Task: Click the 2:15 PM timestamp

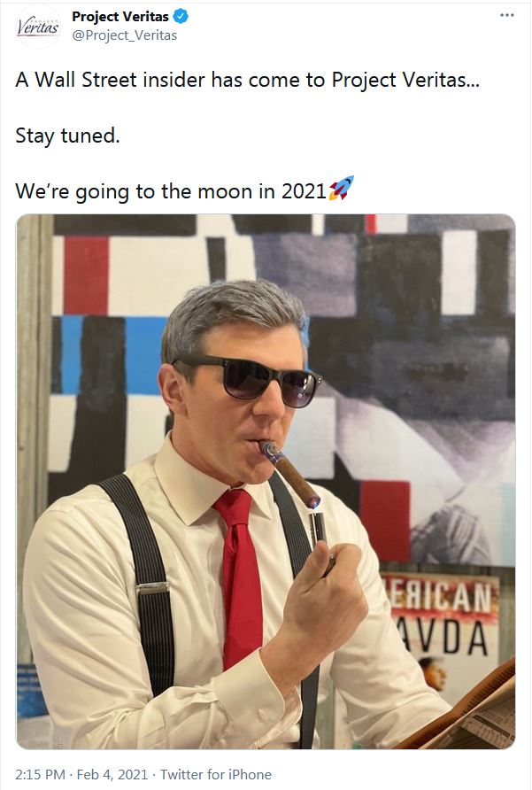Action: [41, 774]
